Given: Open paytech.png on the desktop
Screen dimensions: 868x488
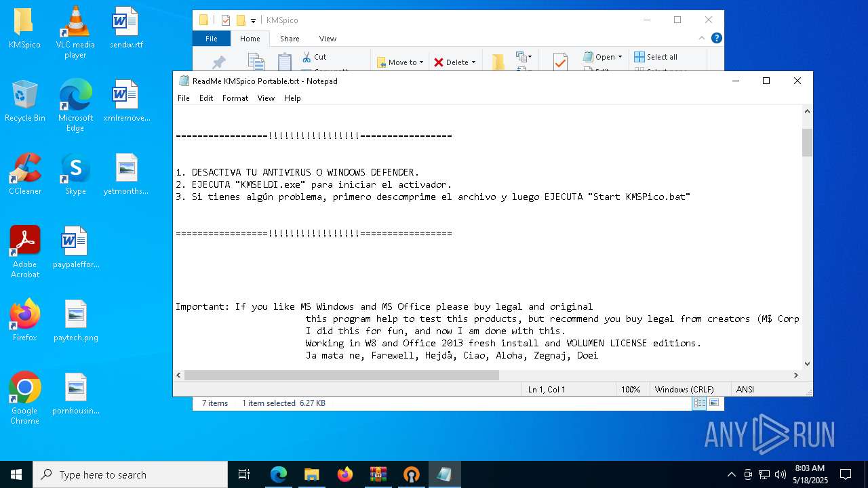Looking at the screenshot, I should (75, 321).
